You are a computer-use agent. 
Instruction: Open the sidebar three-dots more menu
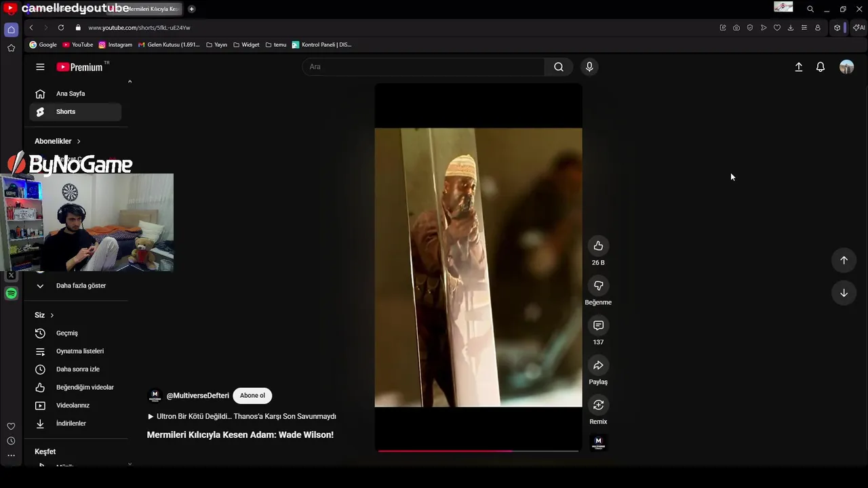11,455
